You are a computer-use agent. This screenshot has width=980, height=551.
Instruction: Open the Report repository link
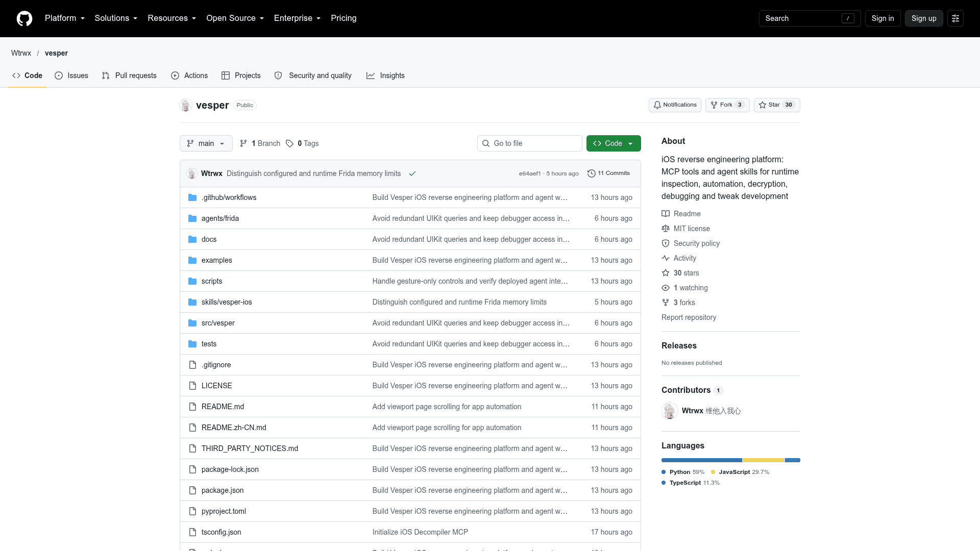click(x=689, y=317)
